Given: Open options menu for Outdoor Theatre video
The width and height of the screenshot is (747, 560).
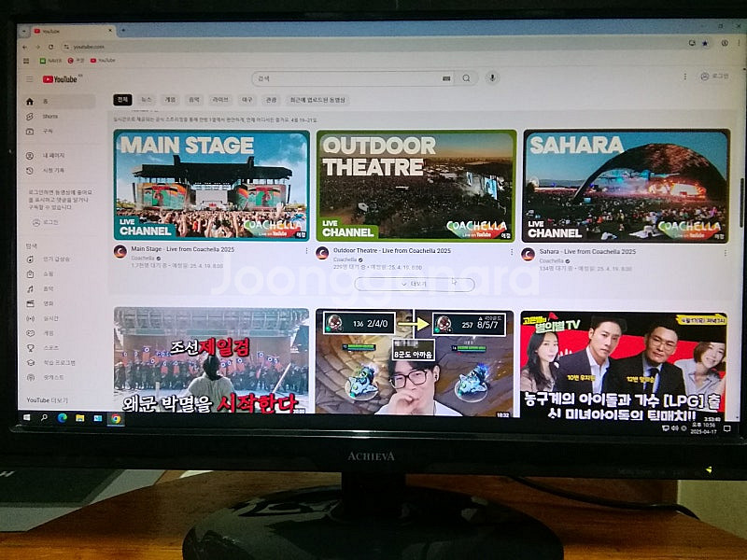Looking at the screenshot, I should [x=511, y=252].
